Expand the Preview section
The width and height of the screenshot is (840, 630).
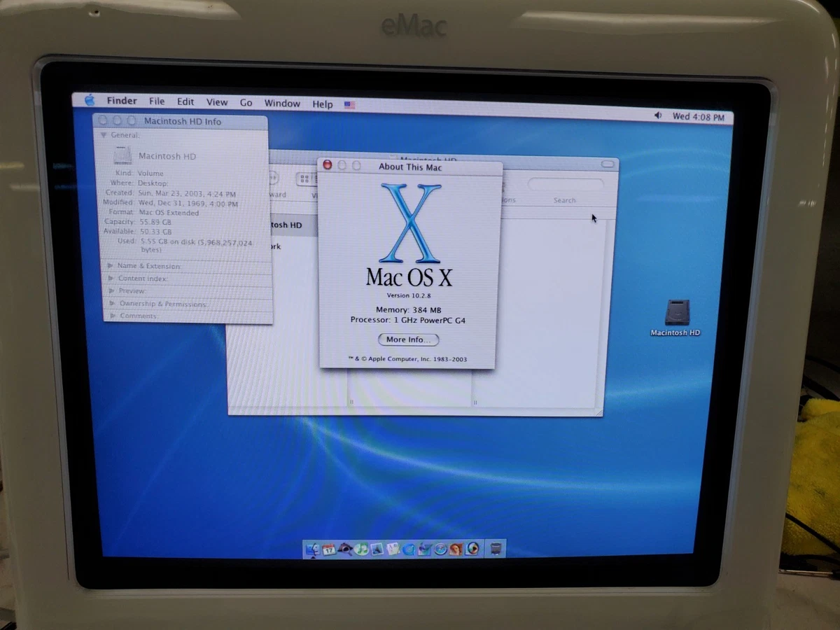click(112, 290)
